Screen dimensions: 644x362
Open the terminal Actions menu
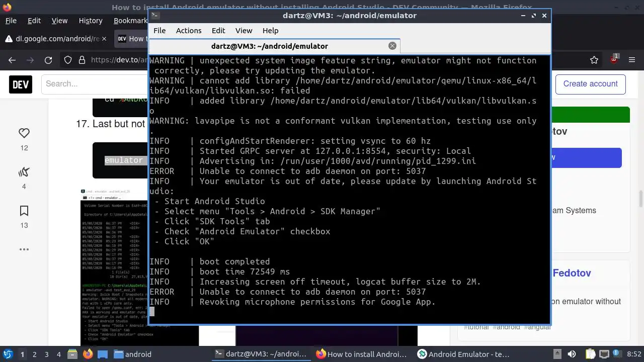(x=189, y=31)
